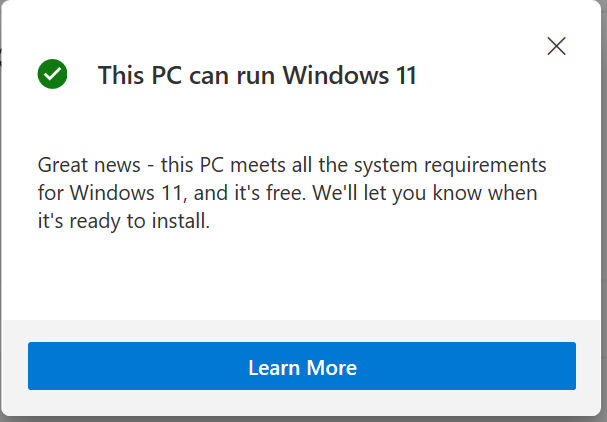Click the gray footer area left of Learn More
The width and height of the screenshot is (607, 422).
14,366
